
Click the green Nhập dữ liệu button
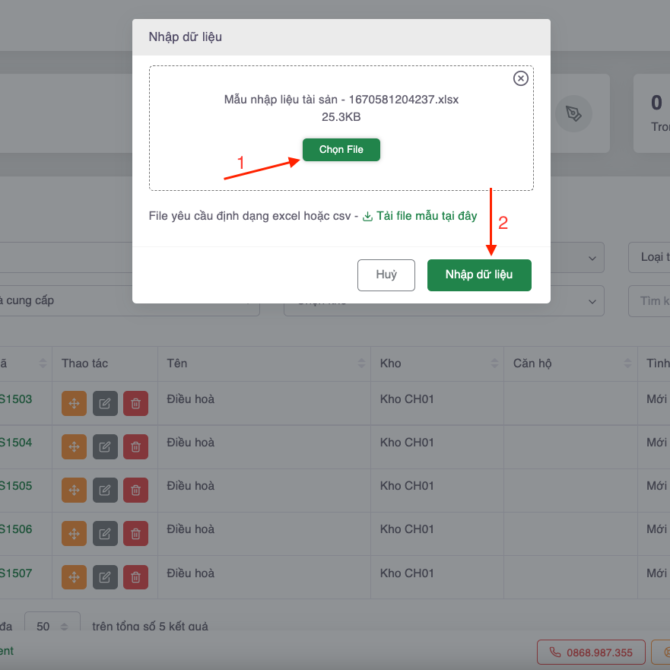[x=479, y=274]
